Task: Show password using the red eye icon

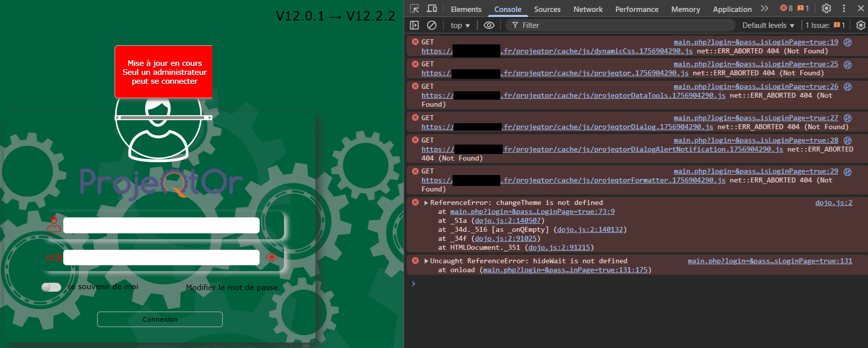Action: coord(272,257)
